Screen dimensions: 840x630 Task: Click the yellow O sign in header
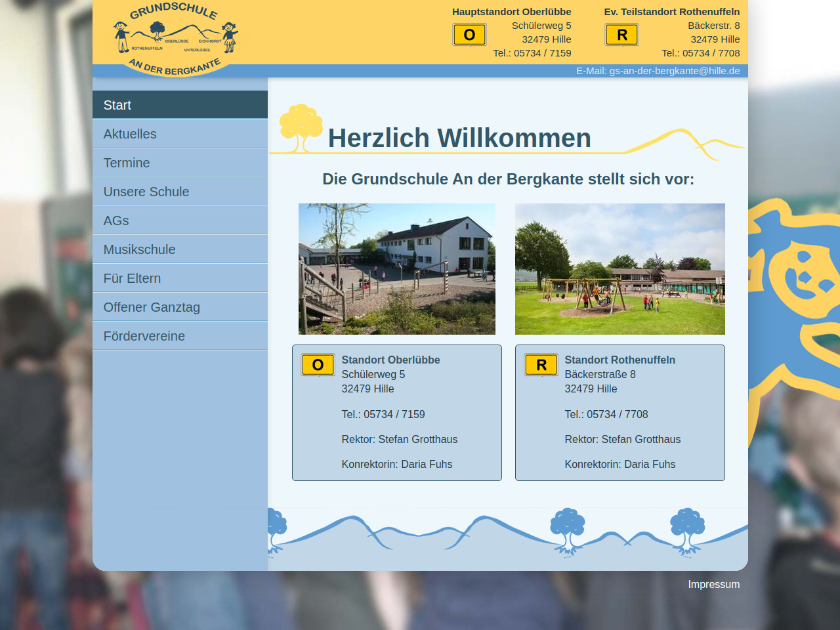point(469,35)
